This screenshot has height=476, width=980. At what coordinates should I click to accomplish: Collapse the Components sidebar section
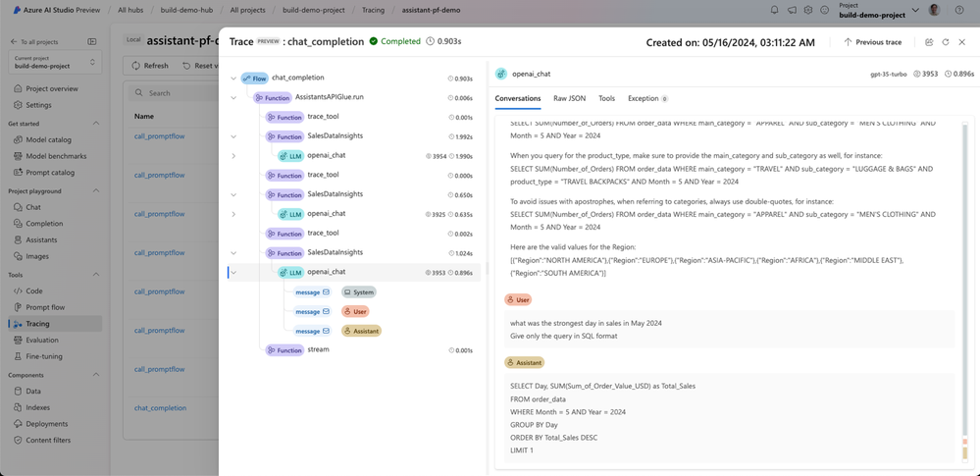(x=95, y=375)
